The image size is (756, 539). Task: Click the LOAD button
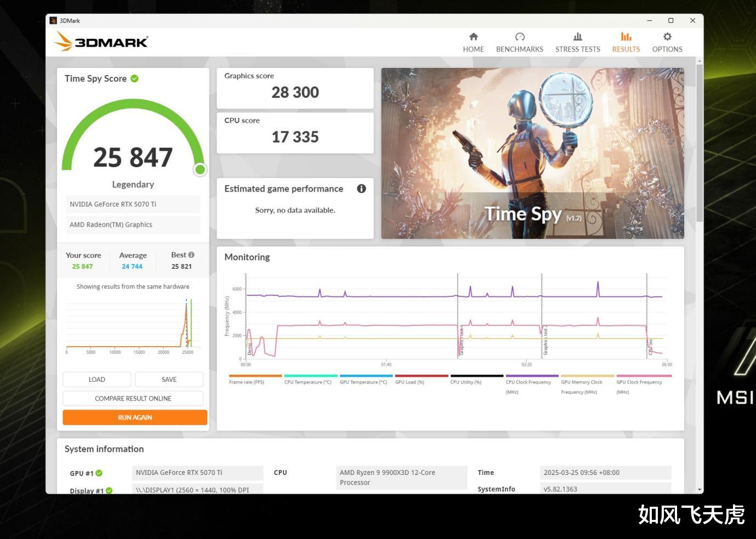(97, 380)
